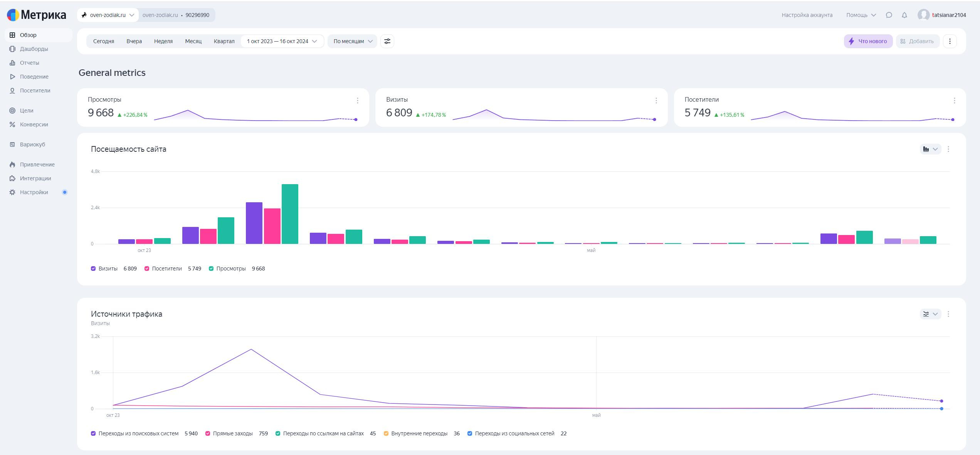This screenshot has width=980, height=455.
Task: Open the По месяцам grouping dropdown
Action: coord(352,41)
